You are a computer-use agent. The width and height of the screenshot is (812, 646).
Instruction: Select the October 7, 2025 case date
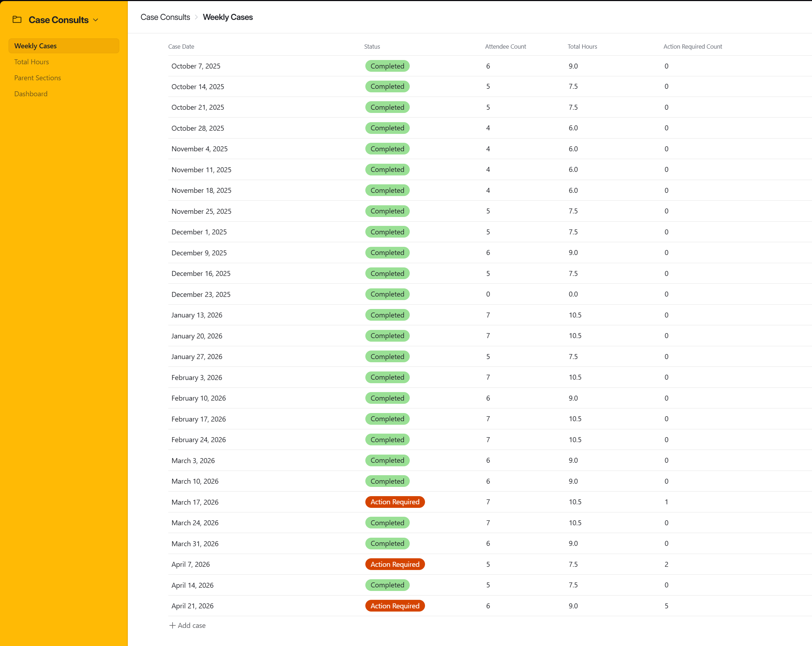(196, 66)
